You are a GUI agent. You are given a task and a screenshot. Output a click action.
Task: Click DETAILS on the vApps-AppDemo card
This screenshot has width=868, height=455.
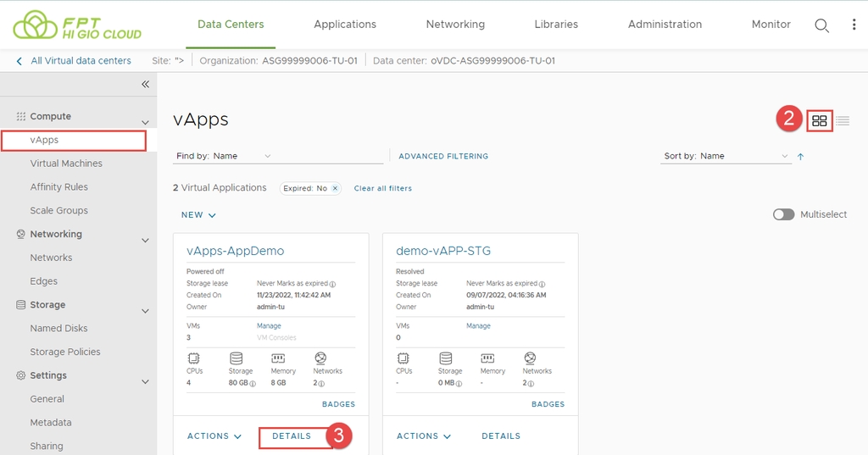coord(292,436)
